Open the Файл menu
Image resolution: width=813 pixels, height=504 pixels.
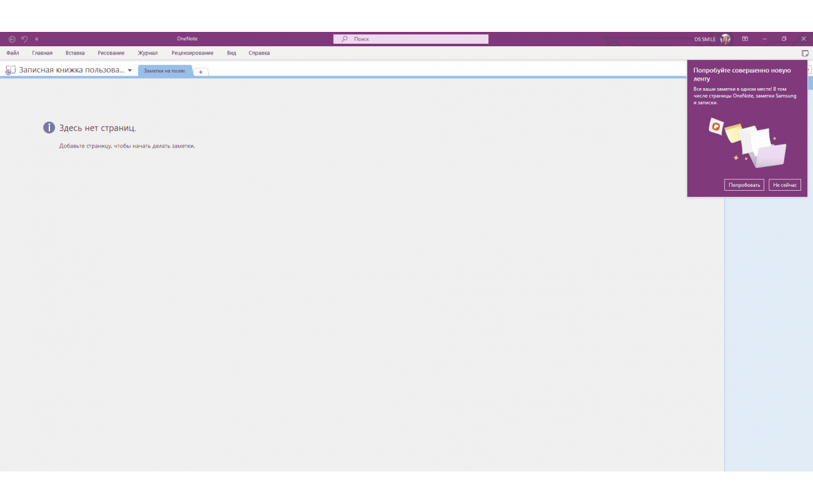pyautogui.click(x=13, y=53)
